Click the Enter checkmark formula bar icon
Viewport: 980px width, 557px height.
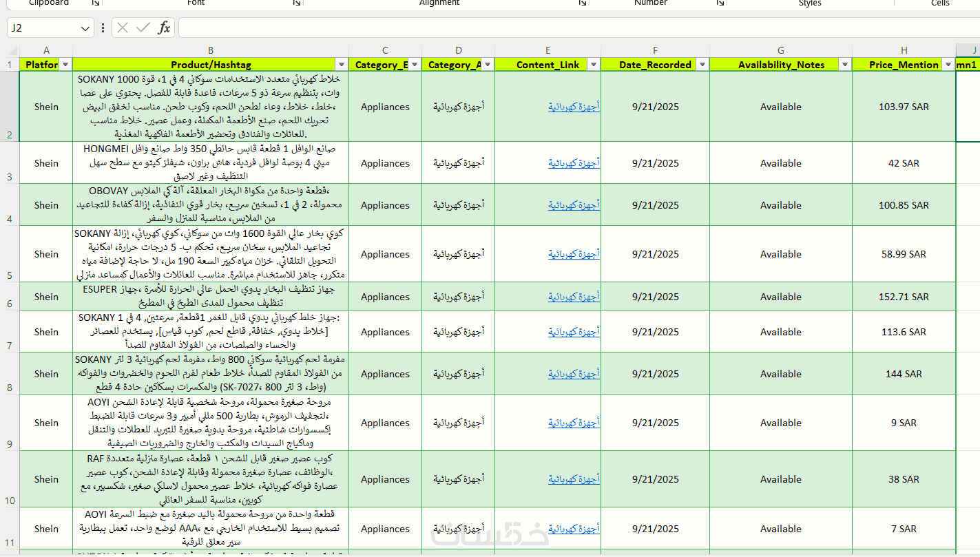coord(143,28)
